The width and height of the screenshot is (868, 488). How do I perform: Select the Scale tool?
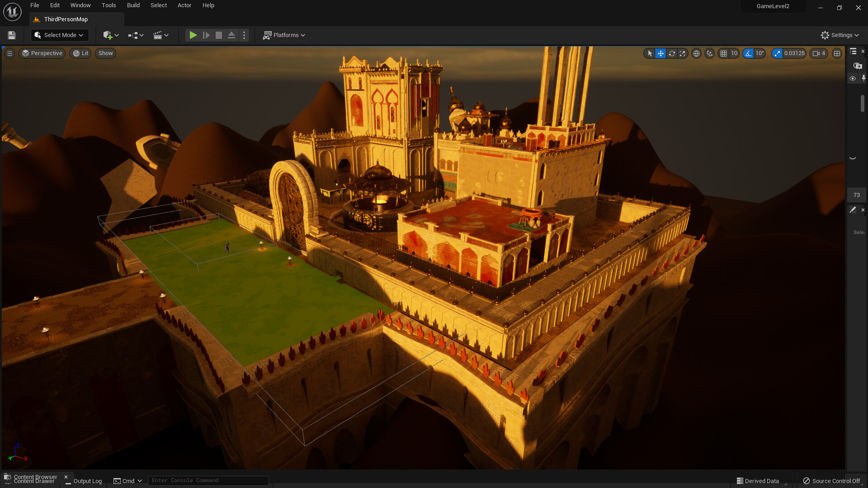682,53
